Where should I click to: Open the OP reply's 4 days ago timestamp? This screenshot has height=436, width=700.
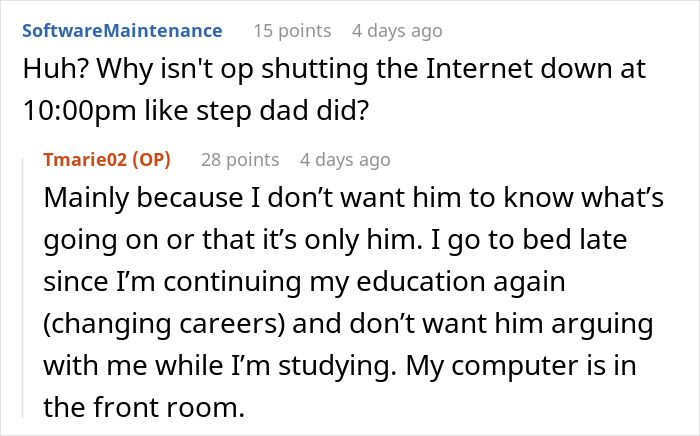[x=345, y=160]
